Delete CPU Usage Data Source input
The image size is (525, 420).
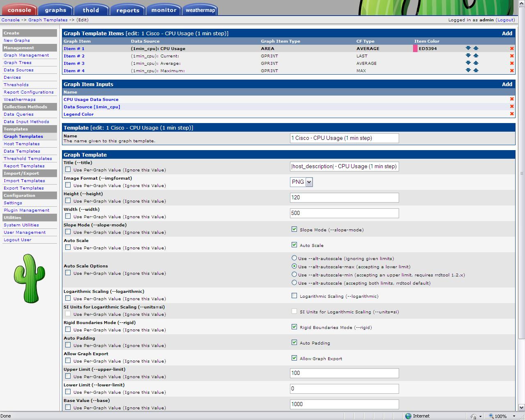[x=512, y=99]
